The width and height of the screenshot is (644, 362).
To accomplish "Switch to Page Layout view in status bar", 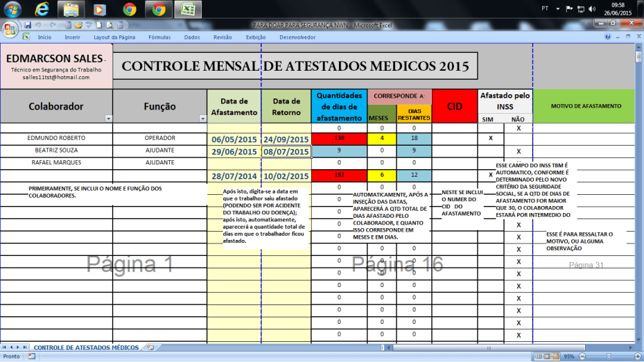I will coord(547,356).
